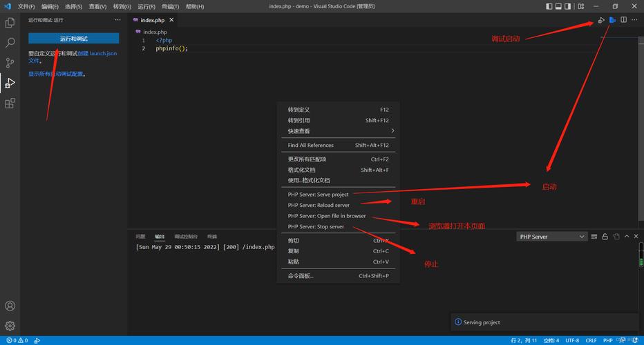
Task: Click the VS Code logo icon
Action: [8, 6]
